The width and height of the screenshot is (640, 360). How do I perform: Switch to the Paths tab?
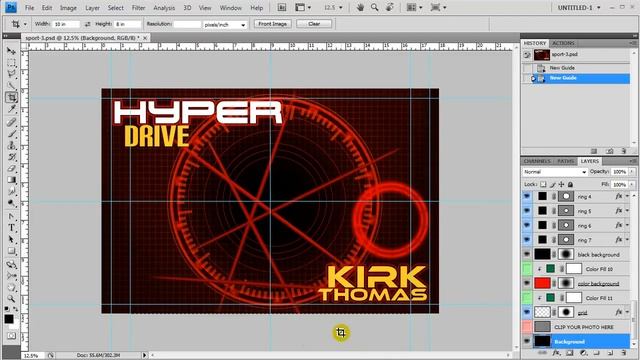coord(566,161)
